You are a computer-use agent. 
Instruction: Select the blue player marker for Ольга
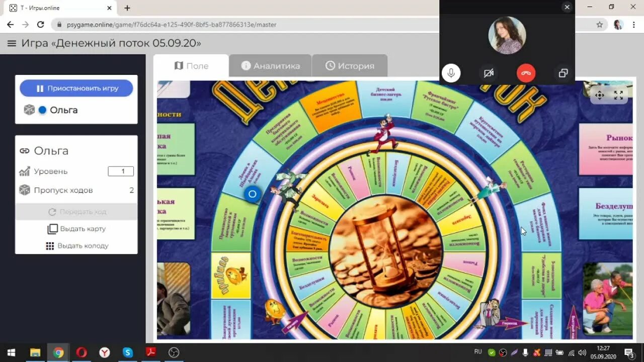[x=43, y=110]
